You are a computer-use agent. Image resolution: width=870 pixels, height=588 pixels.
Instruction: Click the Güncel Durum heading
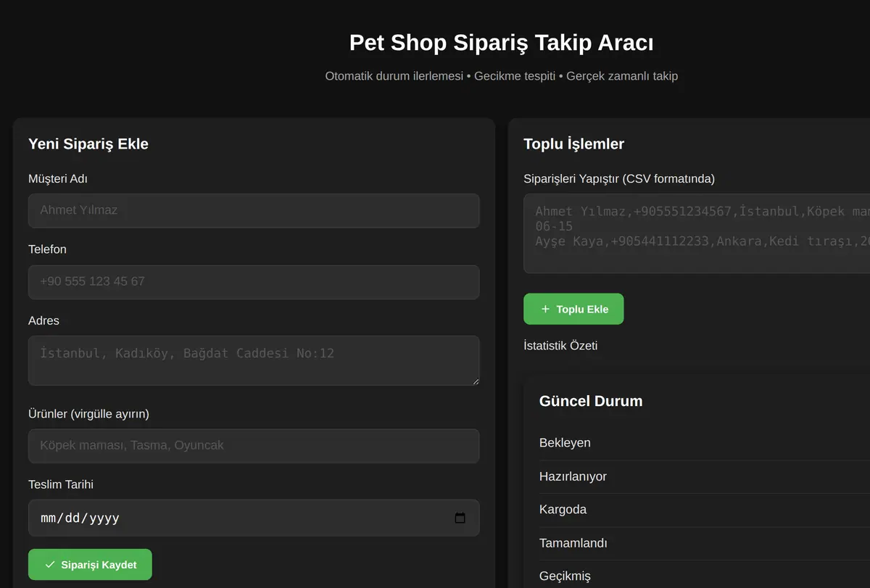point(591,401)
